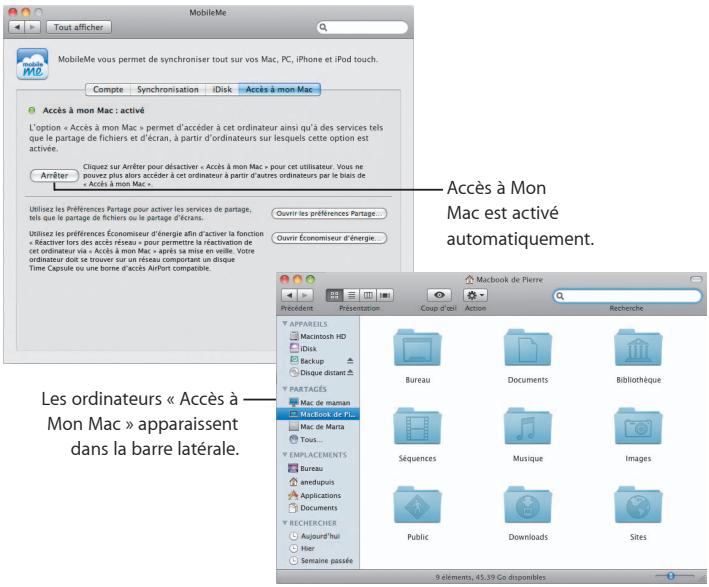The height and width of the screenshot is (587, 709).
Task: Click Finder Précédent back arrow
Action: click(289, 295)
